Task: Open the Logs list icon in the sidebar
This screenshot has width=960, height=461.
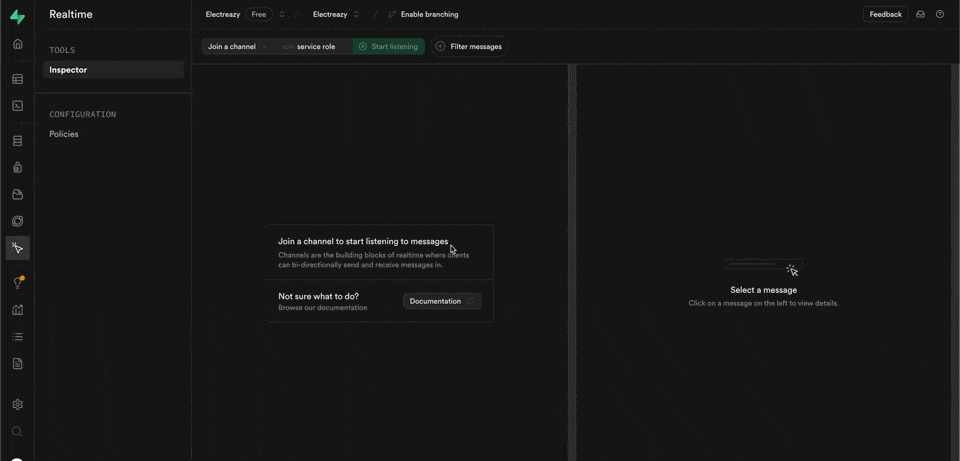Action: click(x=18, y=337)
